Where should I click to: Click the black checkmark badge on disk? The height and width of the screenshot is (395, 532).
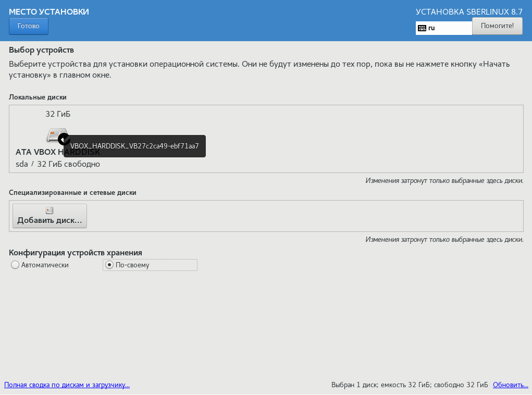click(x=64, y=139)
